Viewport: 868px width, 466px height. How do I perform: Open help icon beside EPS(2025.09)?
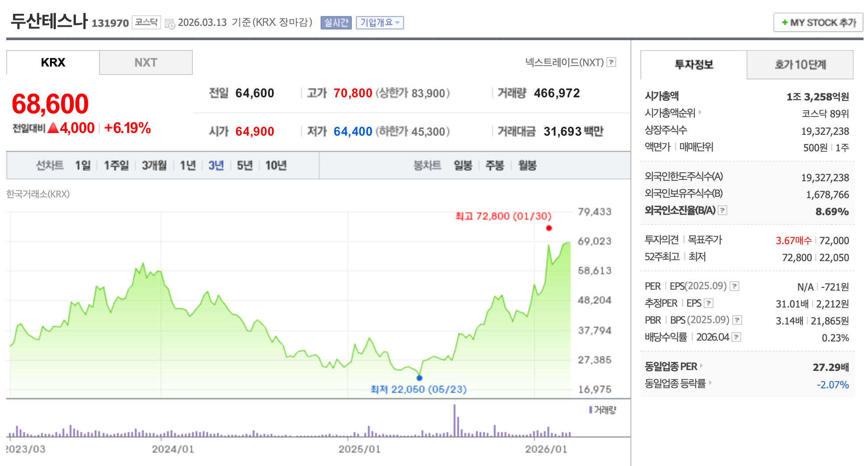[x=734, y=286]
